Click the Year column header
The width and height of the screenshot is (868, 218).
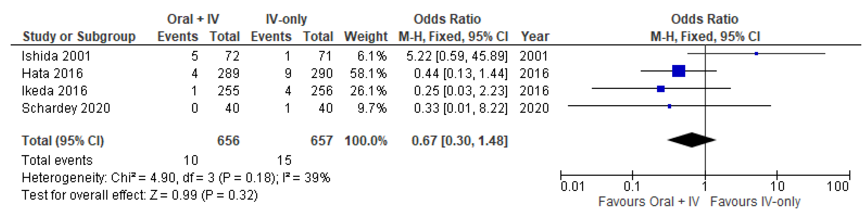click(x=535, y=36)
